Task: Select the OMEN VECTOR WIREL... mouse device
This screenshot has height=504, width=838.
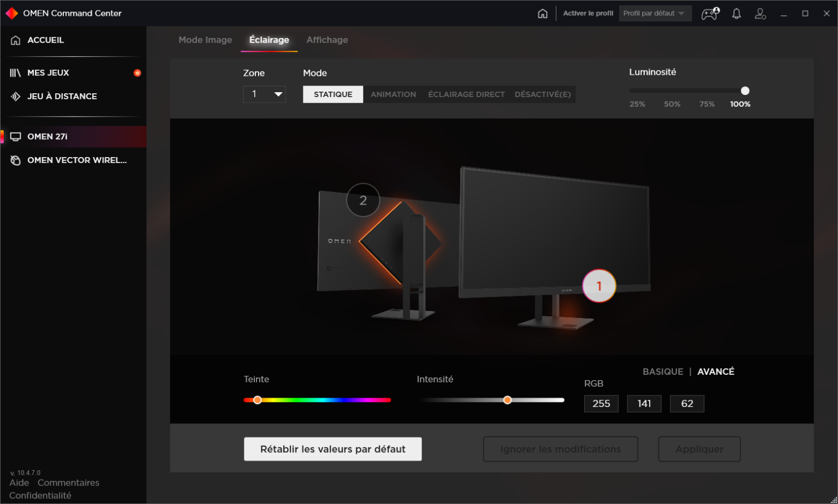Action: tap(73, 160)
